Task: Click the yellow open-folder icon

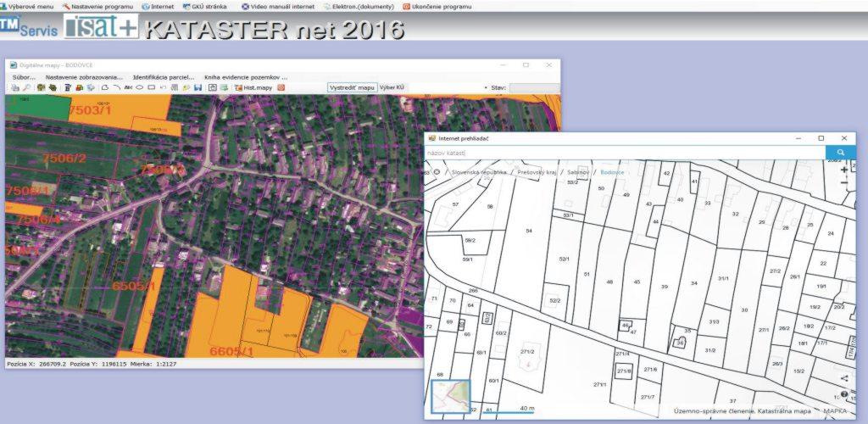Action: point(186,87)
